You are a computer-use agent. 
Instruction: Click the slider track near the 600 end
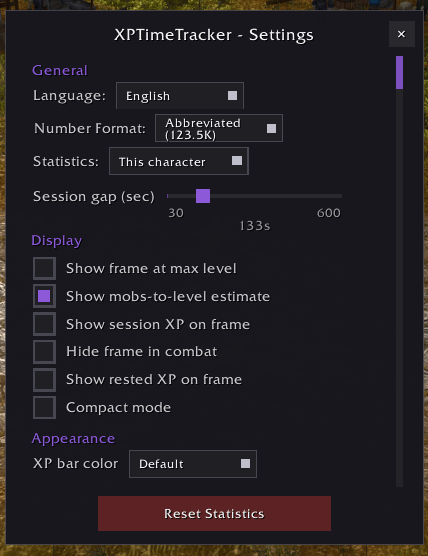point(333,196)
